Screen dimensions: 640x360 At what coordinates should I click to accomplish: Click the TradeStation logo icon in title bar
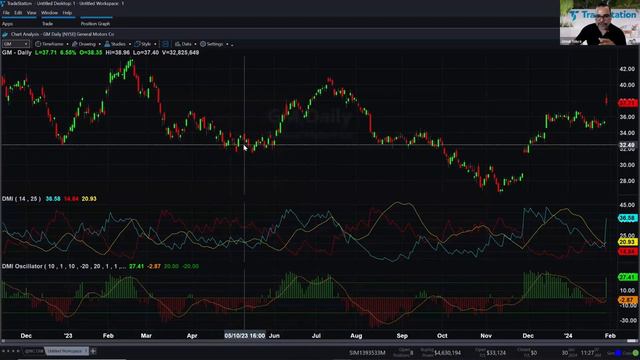[2, 3]
